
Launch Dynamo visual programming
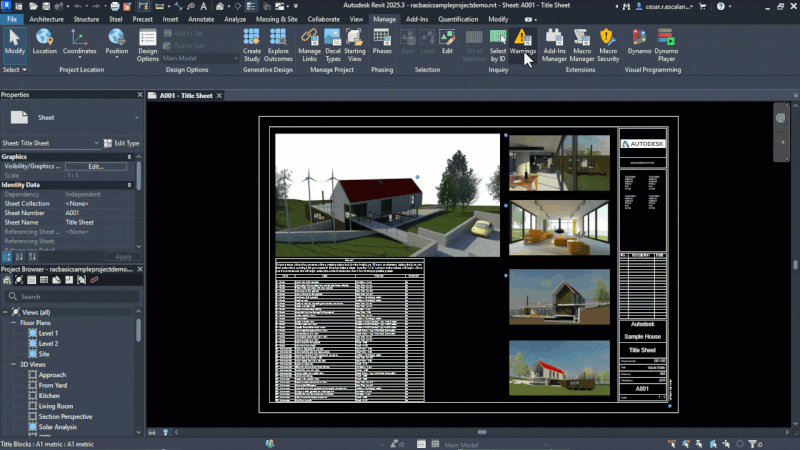tap(639, 42)
